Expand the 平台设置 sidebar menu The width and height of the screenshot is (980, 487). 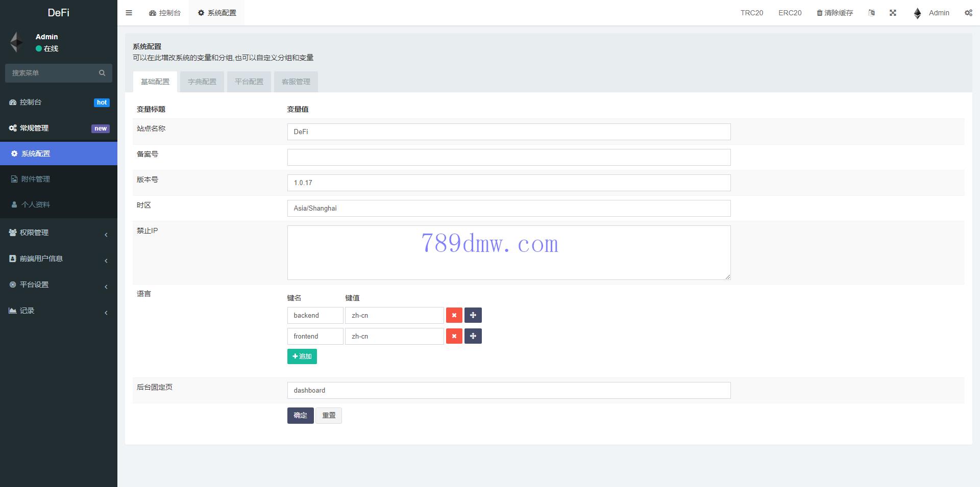tap(59, 285)
